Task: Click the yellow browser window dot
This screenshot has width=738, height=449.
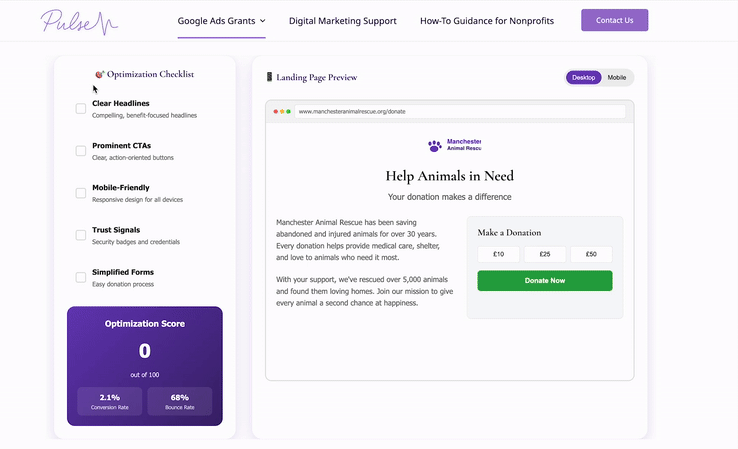Action: coord(283,111)
